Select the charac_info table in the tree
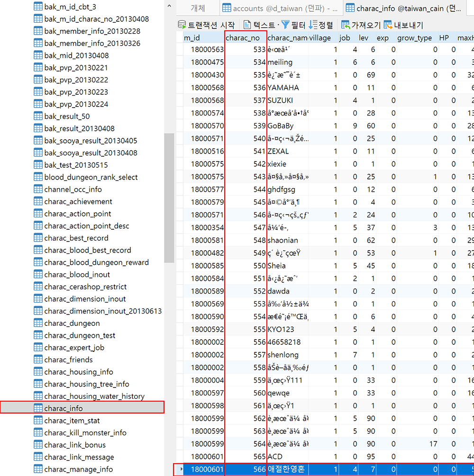Viewport: 474px width, 476px height. pos(82,408)
